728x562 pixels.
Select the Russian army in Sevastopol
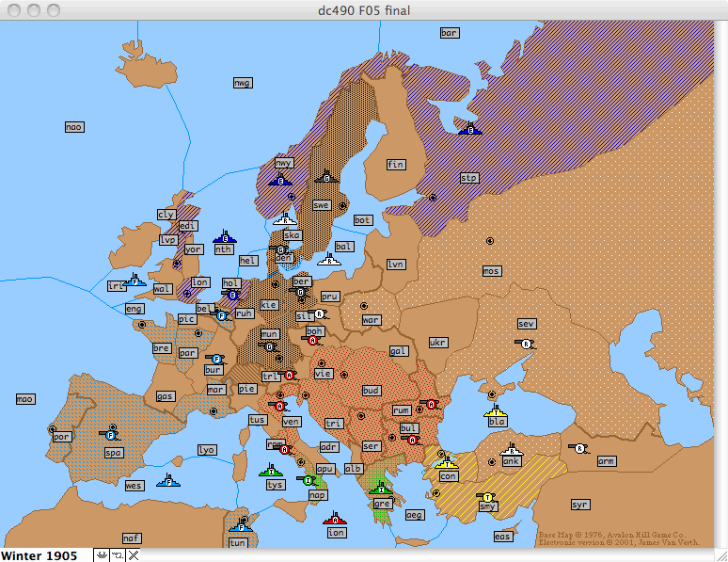point(526,344)
